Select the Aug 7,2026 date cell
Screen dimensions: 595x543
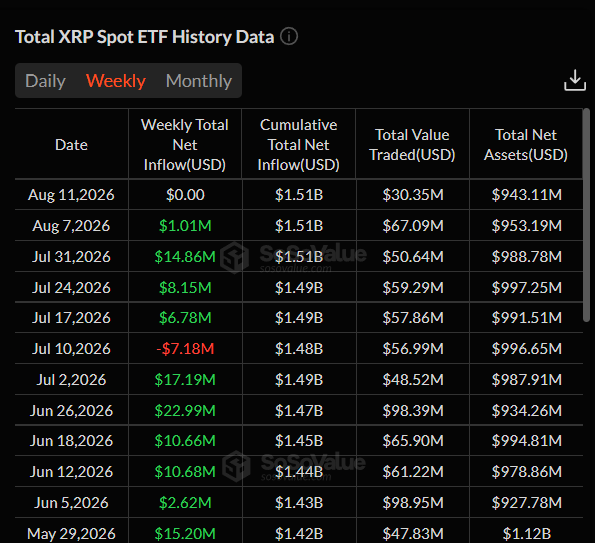(71, 226)
